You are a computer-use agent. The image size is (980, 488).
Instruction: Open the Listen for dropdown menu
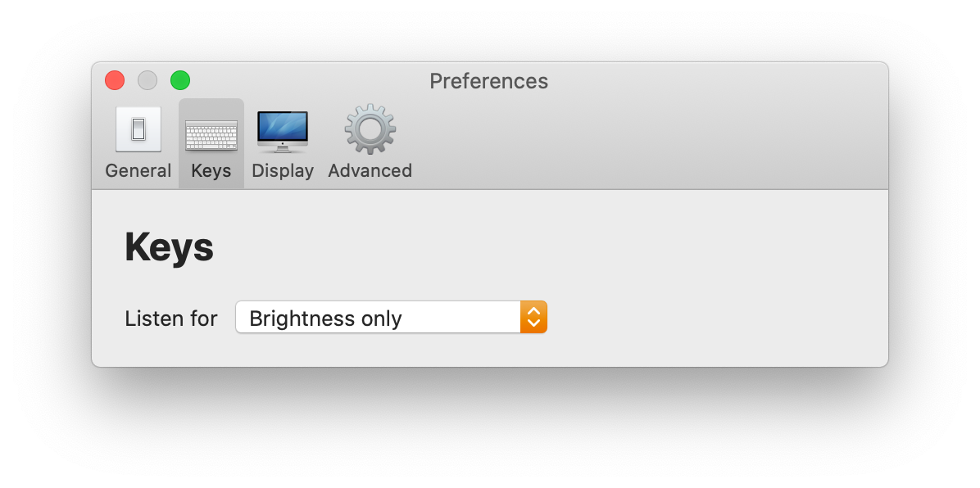(378, 318)
